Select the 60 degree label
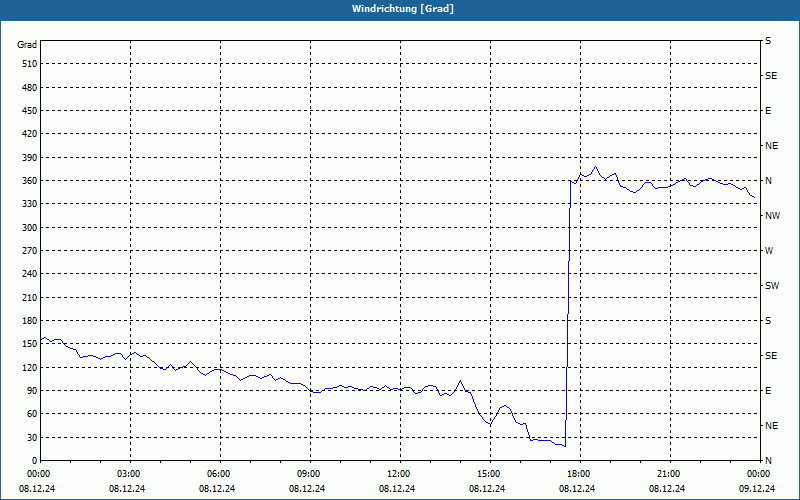The image size is (800, 500). (x=32, y=414)
